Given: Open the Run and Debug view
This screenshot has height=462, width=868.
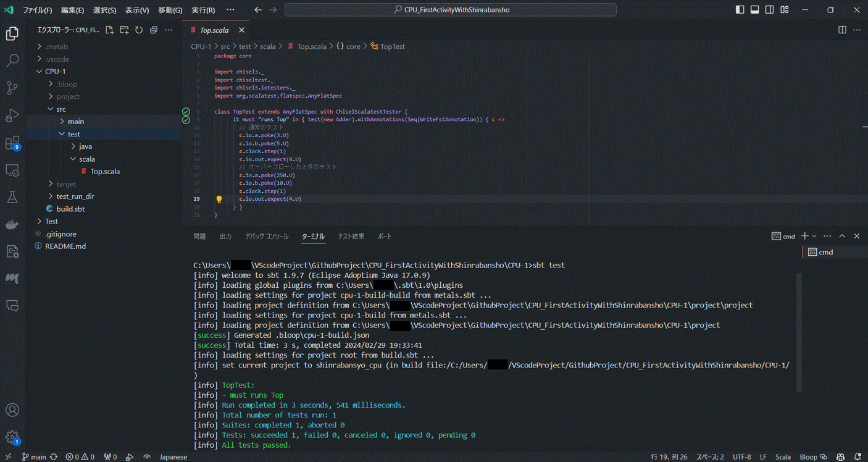Looking at the screenshot, I should pyautogui.click(x=12, y=115).
